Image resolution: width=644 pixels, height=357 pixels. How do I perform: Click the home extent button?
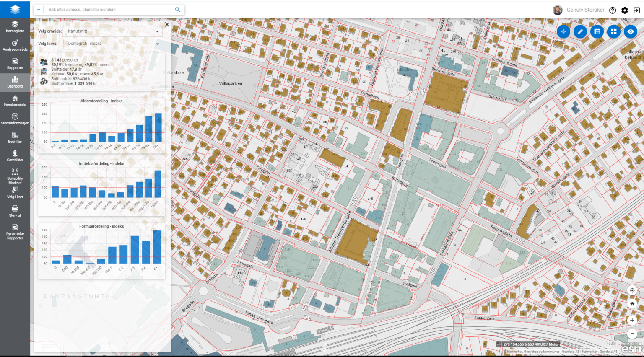tap(632, 303)
